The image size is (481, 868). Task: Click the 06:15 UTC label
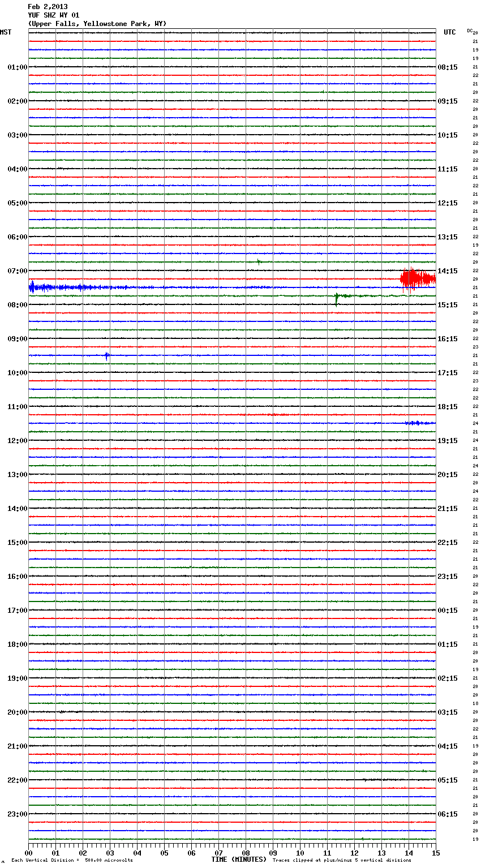[x=448, y=814]
